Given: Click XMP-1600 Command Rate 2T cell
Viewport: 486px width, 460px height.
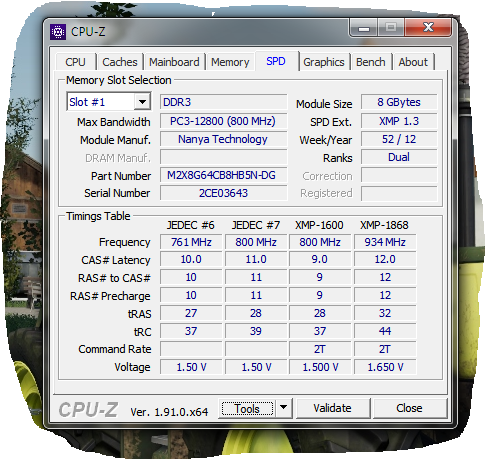Looking at the screenshot, I should 320,349.
